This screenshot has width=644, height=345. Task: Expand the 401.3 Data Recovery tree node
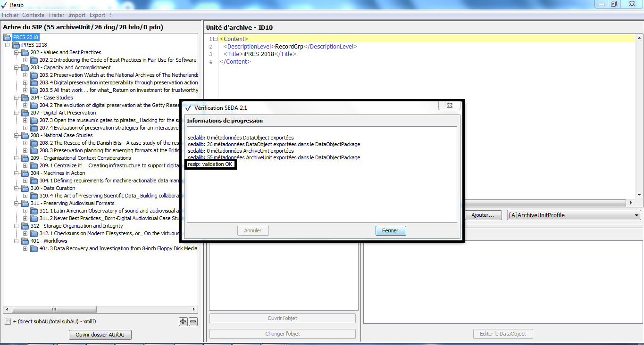pyautogui.click(x=25, y=248)
